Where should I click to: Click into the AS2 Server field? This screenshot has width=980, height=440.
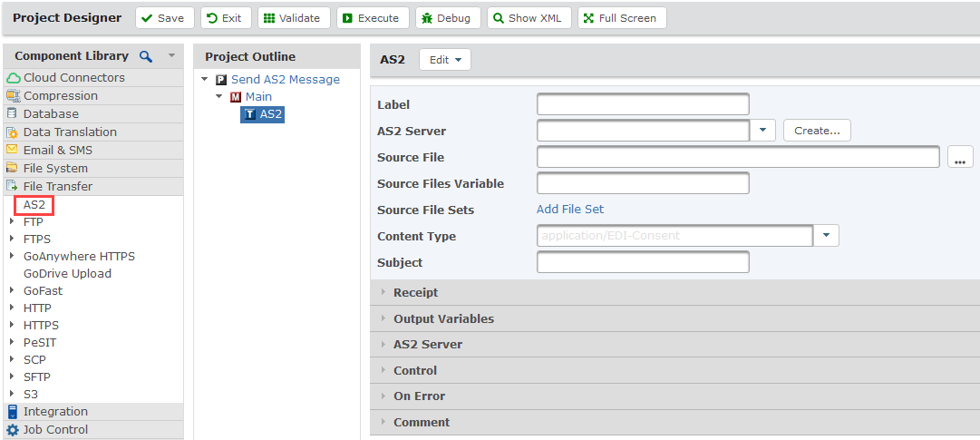[x=643, y=131]
